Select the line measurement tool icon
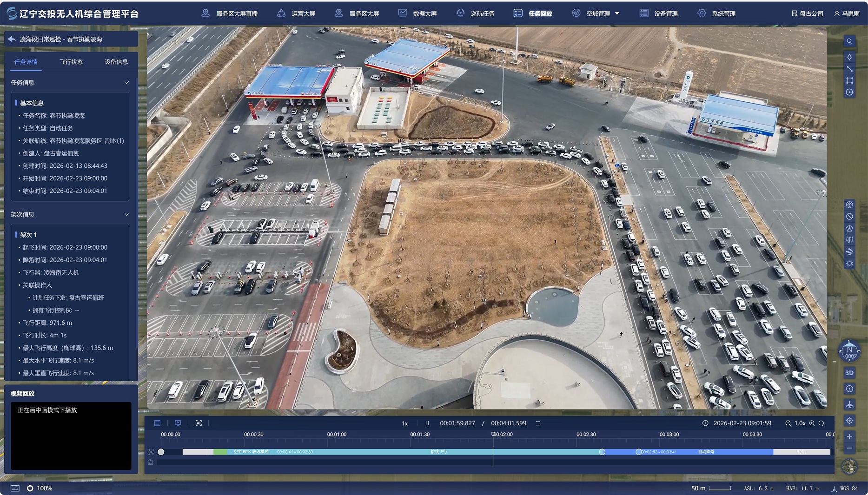This screenshot has width=868, height=495. 849,69
